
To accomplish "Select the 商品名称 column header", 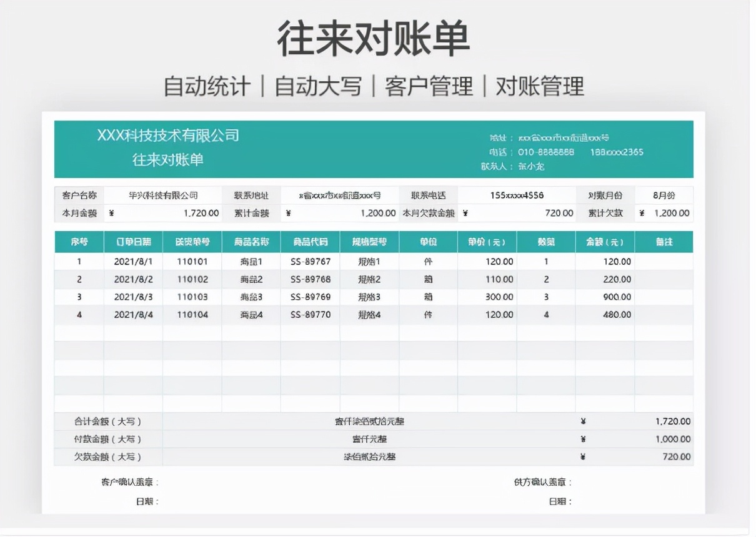I will 250,242.
